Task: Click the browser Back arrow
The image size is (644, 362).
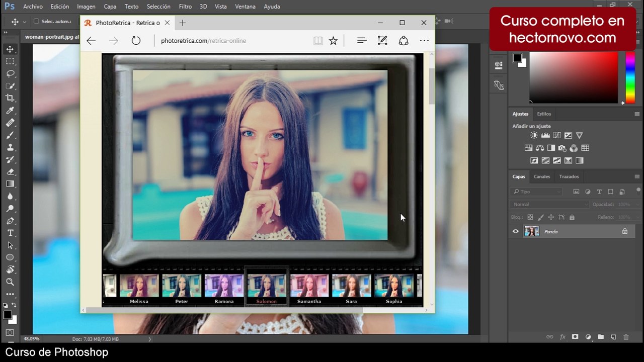Action: 91,41
